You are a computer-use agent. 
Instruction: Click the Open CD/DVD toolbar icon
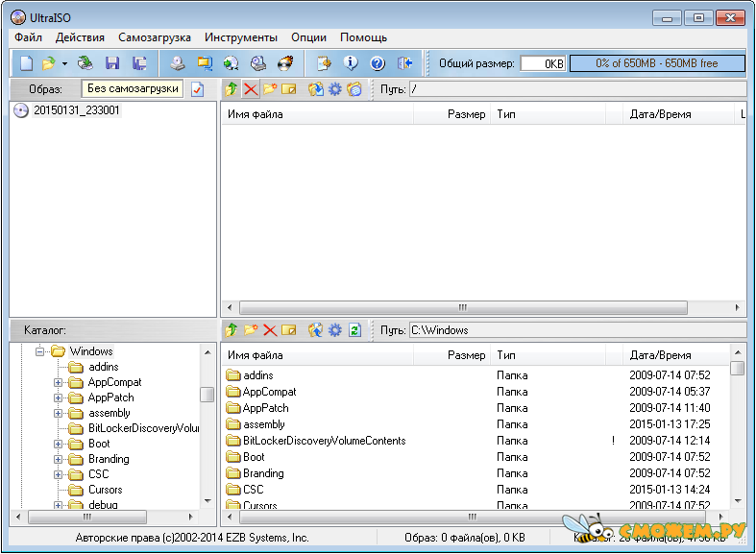(x=85, y=63)
